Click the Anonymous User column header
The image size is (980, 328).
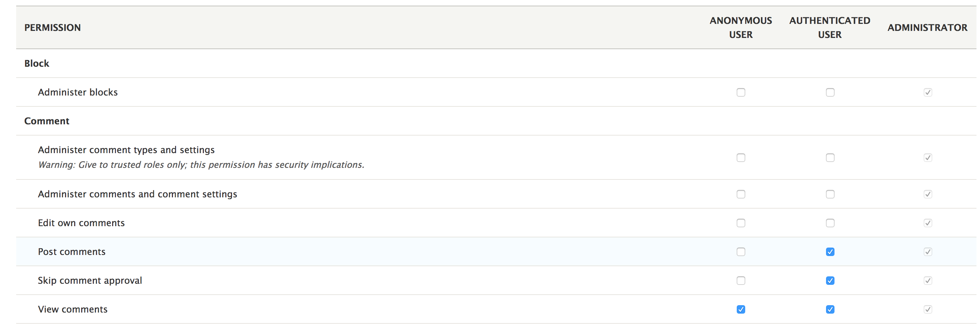(x=740, y=27)
